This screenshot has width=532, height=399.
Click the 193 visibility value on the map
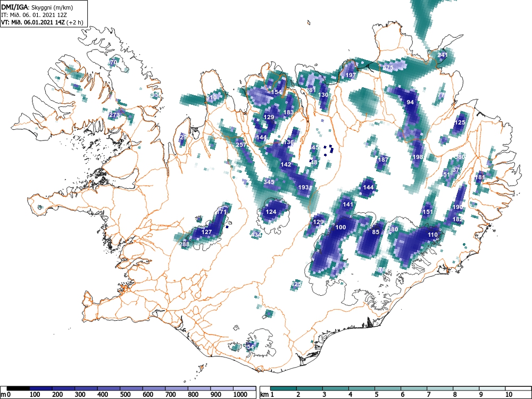pyautogui.click(x=303, y=187)
